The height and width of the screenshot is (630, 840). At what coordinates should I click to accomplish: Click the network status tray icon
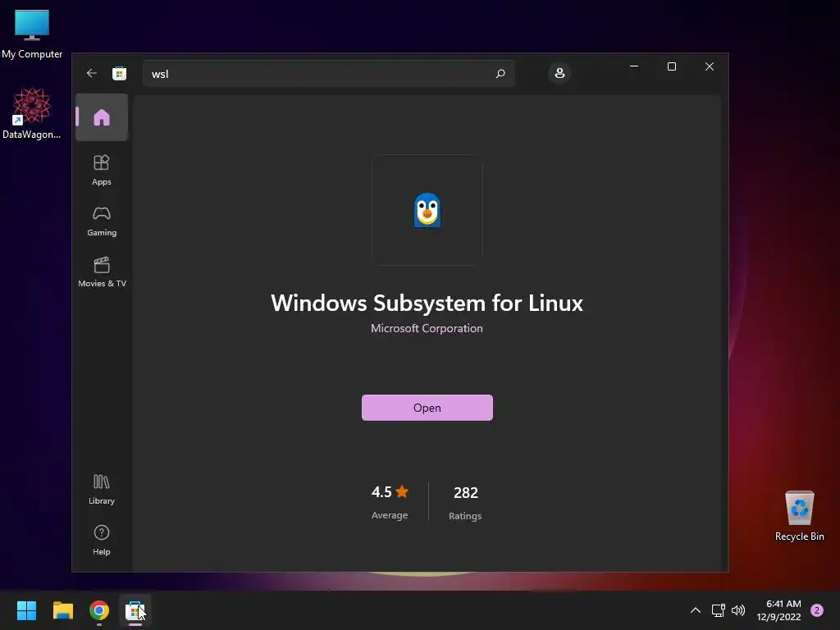(x=719, y=610)
